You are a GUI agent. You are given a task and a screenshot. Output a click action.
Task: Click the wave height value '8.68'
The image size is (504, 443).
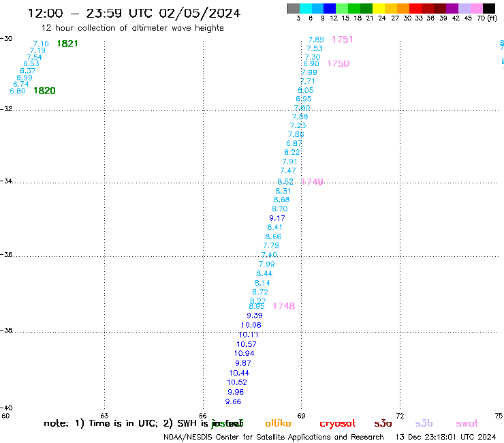(281, 200)
